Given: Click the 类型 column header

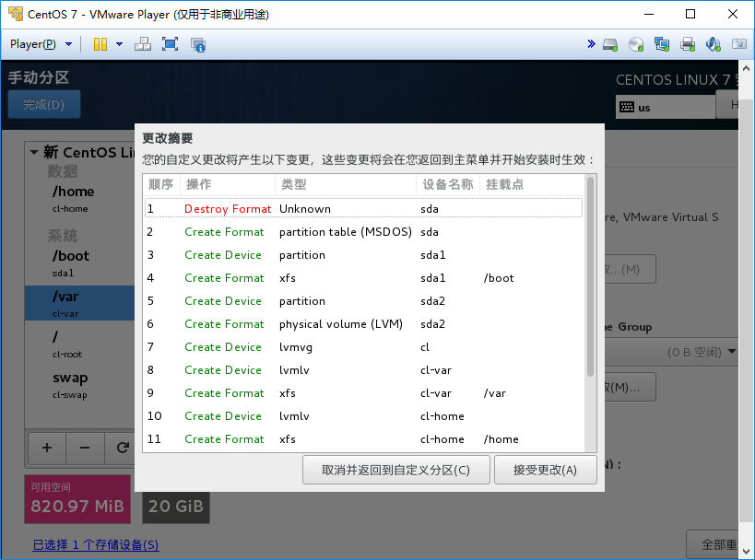Looking at the screenshot, I should [346, 184].
